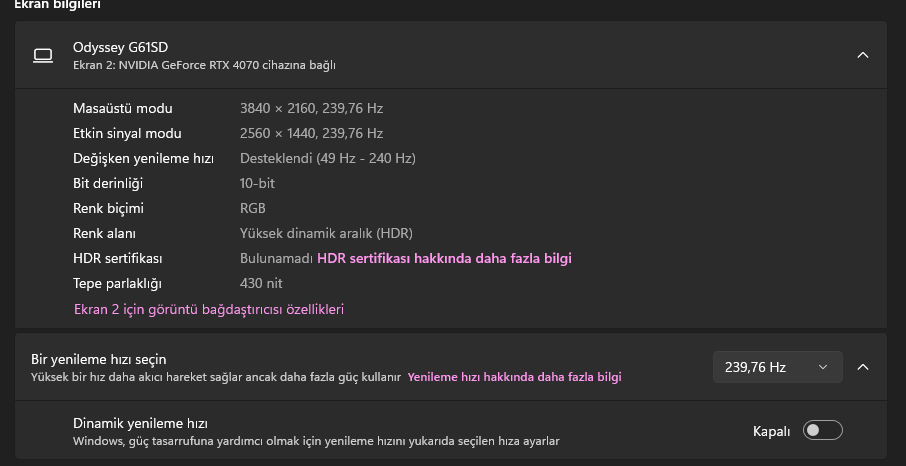Click the 'Ekran bilgileri' section heading
Image resolution: width=906 pixels, height=466 pixels.
click(56, 5)
